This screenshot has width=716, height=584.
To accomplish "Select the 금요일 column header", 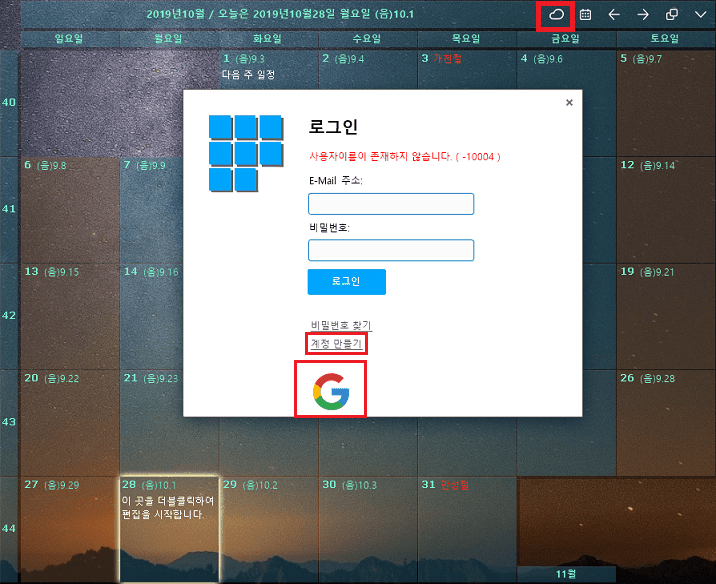I will [x=566, y=39].
